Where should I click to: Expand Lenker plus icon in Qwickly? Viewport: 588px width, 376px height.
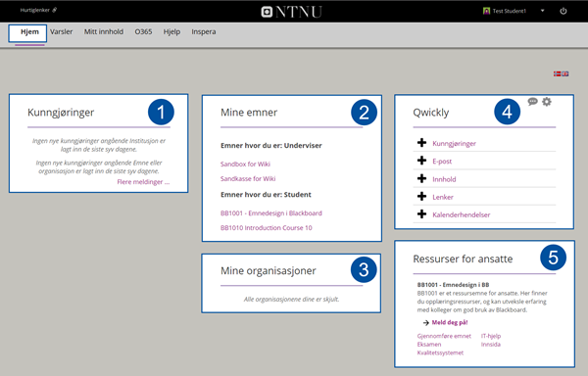(x=421, y=196)
